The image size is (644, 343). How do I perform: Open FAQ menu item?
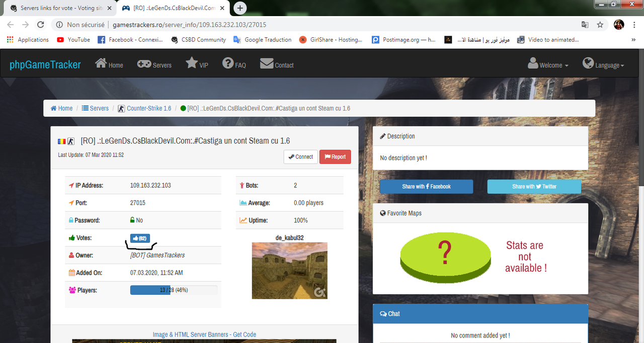pyautogui.click(x=234, y=64)
